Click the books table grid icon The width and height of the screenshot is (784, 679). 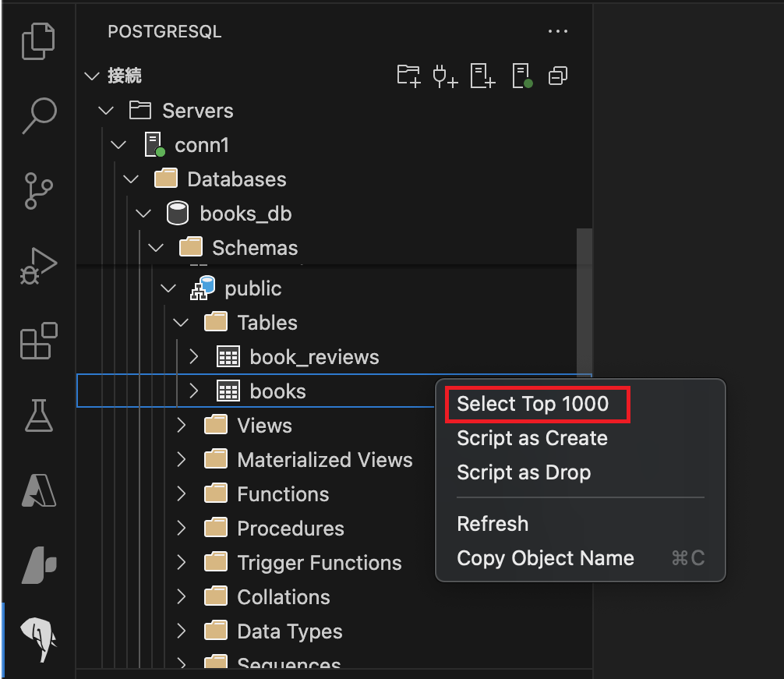228,391
